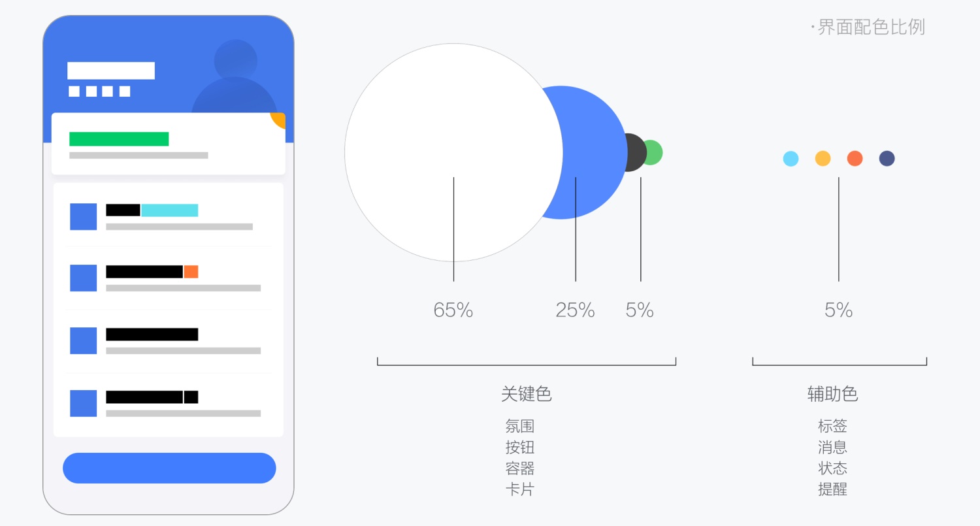Screen dimensions: 980x526
Task: Click the dark gray circle in the key colors
Action: [x=636, y=152]
